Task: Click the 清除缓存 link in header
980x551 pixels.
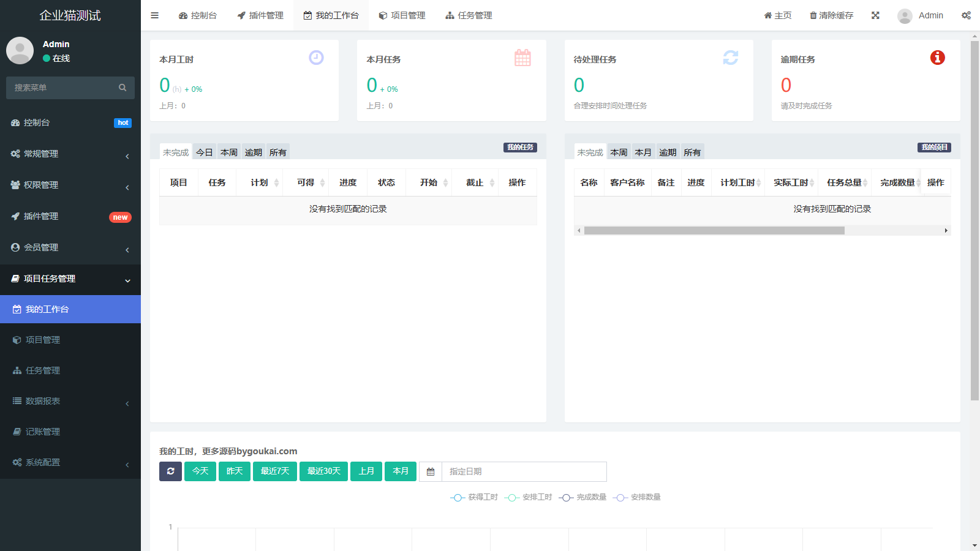Action: click(x=831, y=15)
